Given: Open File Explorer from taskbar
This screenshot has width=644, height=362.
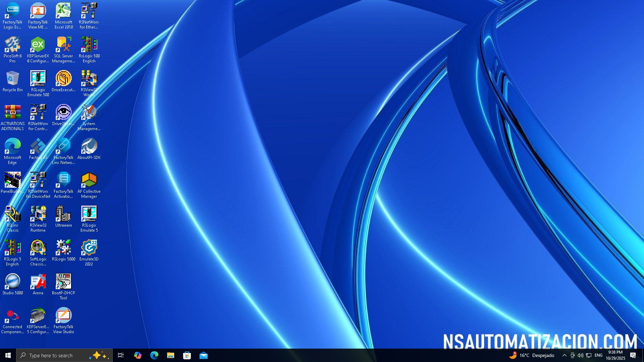Looking at the screenshot, I should (170, 355).
